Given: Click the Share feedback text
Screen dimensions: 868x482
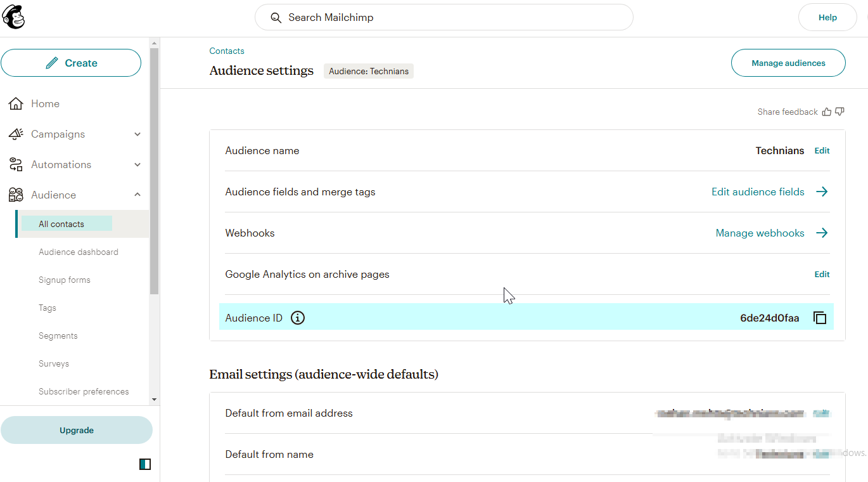Looking at the screenshot, I should pyautogui.click(x=788, y=112).
